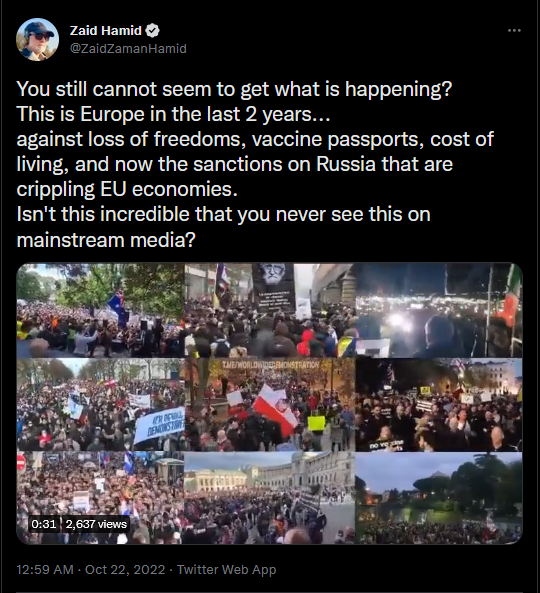Image resolution: width=540 pixels, height=593 pixels.
Task: Click the 'T.ME/WORLDWIDEDEMONSTRATION' overlay text in video
Action: point(270,365)
